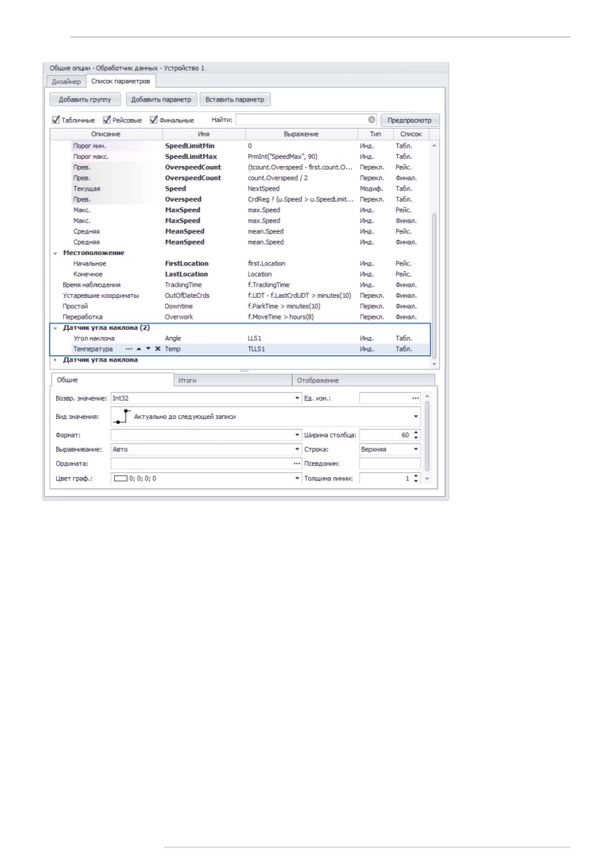Select the SpeedLimitMin parameter row

[x=240, y=146]
